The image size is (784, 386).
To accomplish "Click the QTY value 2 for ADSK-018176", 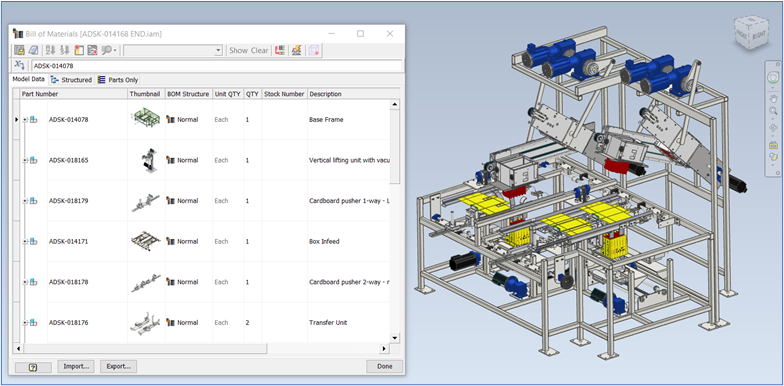I will coord(248,322).
